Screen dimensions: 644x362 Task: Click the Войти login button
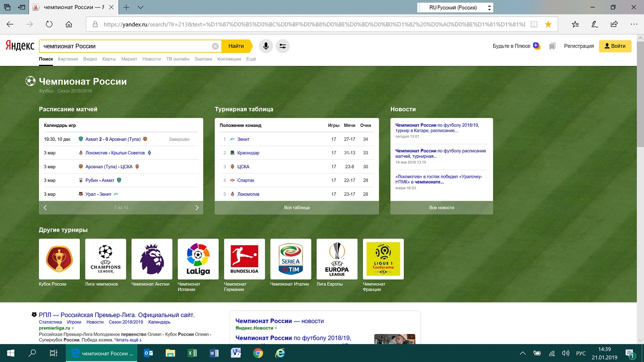[615, 46]
